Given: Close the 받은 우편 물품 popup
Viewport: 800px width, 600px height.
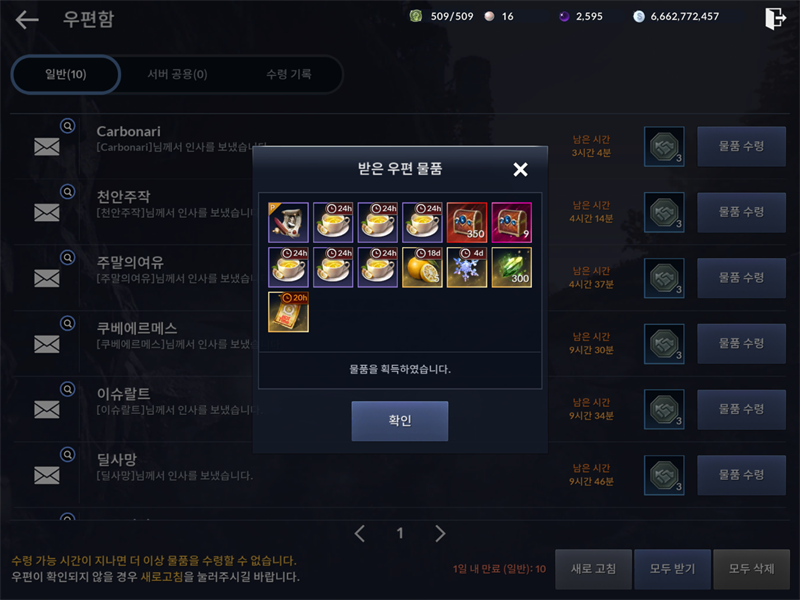Looking at the screenshot, I should click(520, 169).
